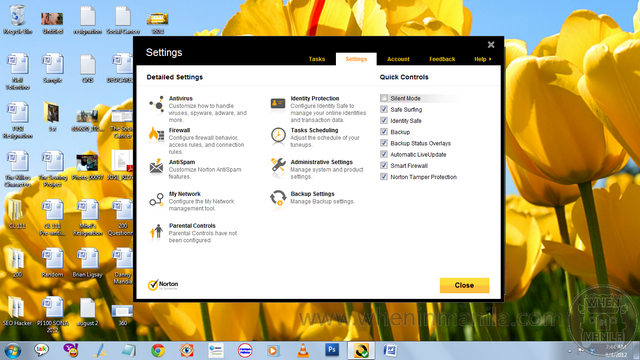640x360 pixels.
Task: Open the Parental Controls icon
Action: [x=156, y=232]
